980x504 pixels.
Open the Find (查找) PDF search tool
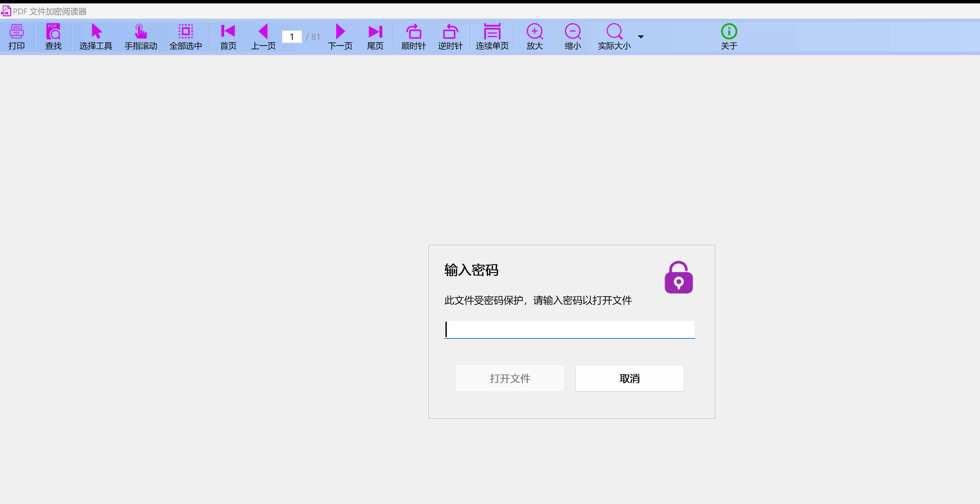tap(53, 36)
